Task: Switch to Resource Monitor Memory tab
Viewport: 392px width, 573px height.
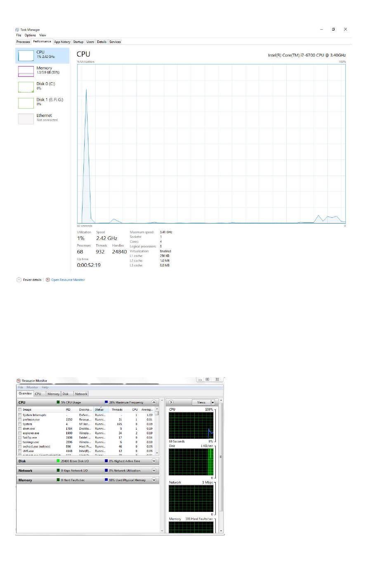Action: (x=53, y=394)
